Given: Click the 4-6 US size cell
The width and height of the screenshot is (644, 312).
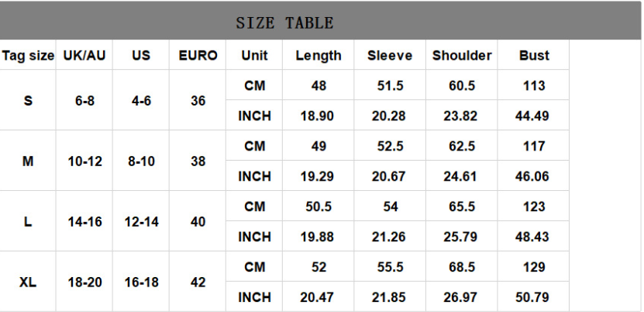Looking at the screenshot, I should tap(141, 101).
